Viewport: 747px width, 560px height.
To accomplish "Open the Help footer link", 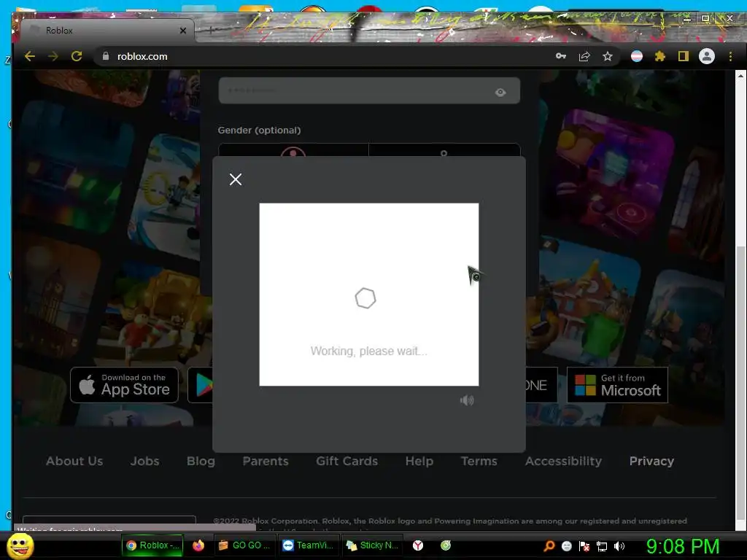I will coord(419,461).
